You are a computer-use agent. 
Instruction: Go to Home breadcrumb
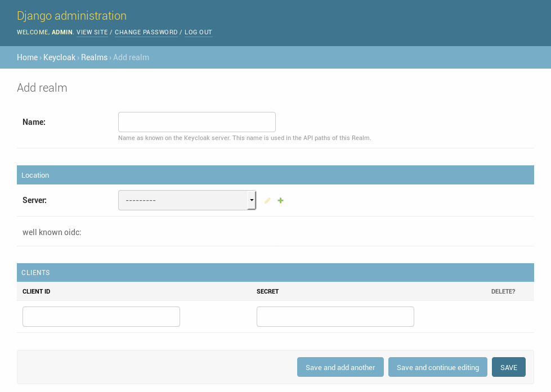click(28, 57)
